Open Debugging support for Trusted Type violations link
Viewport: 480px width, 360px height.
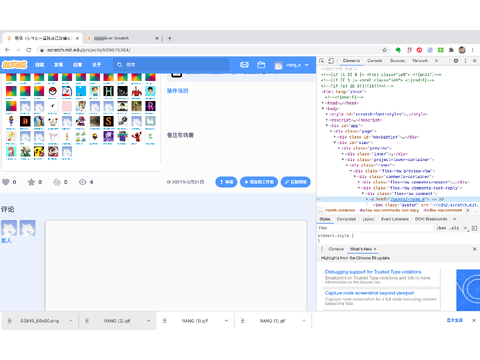point(373,272)
